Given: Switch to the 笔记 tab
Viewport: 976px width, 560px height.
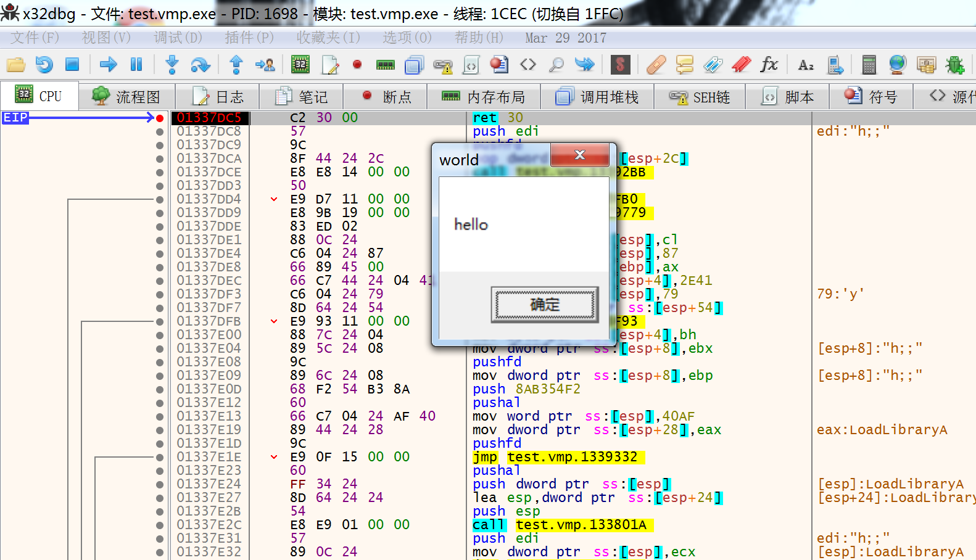Looking at the screenshot, I should (302, 97).
